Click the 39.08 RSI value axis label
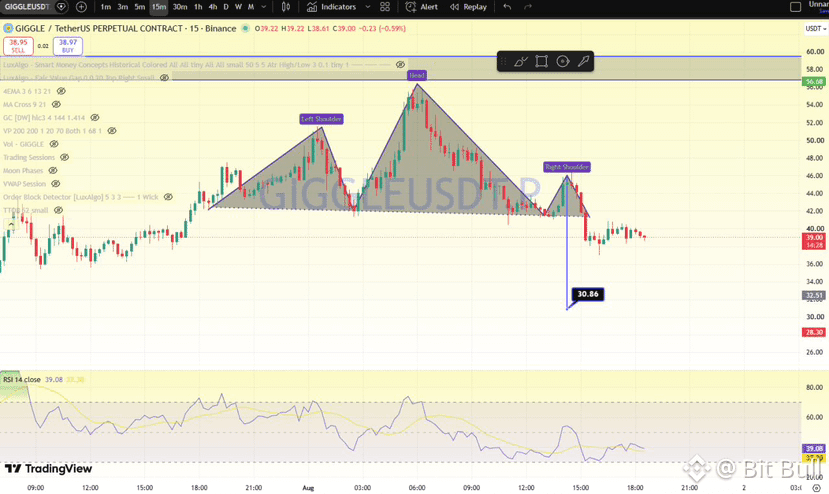 (814, 449)
